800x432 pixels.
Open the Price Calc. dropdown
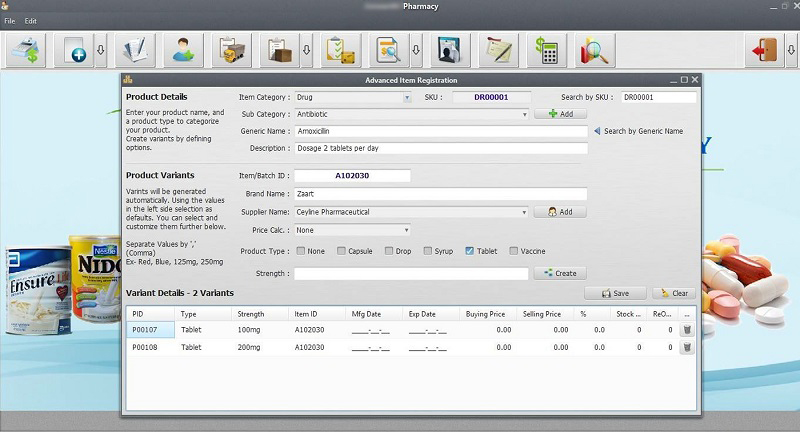(x=406, y=231)
